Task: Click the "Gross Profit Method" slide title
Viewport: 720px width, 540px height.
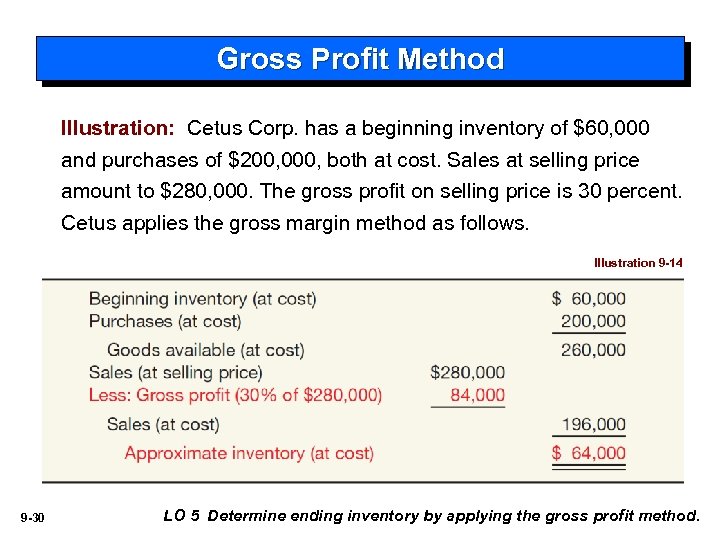Action: tap(360, 59)
